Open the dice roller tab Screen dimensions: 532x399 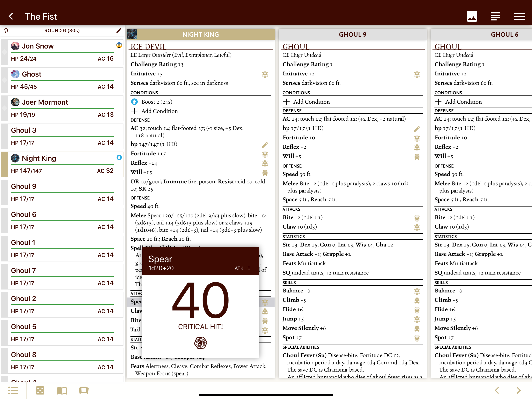pyautogui.click(x=40, y=390)
